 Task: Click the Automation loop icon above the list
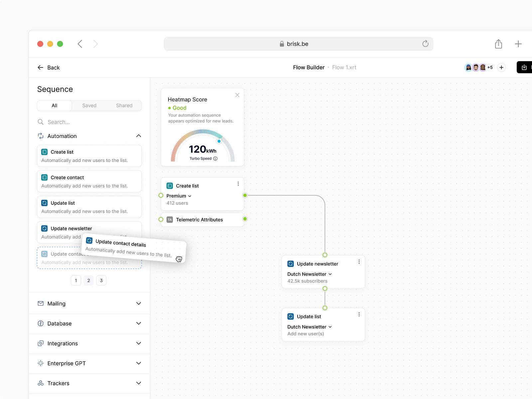pyautogui.click(x=40, y=136)
